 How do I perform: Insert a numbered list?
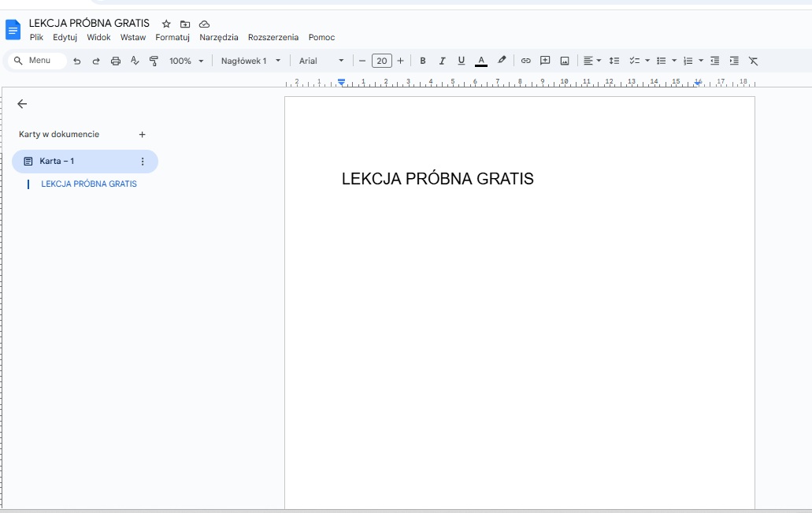pyautogui.click(x=688, y=61)
